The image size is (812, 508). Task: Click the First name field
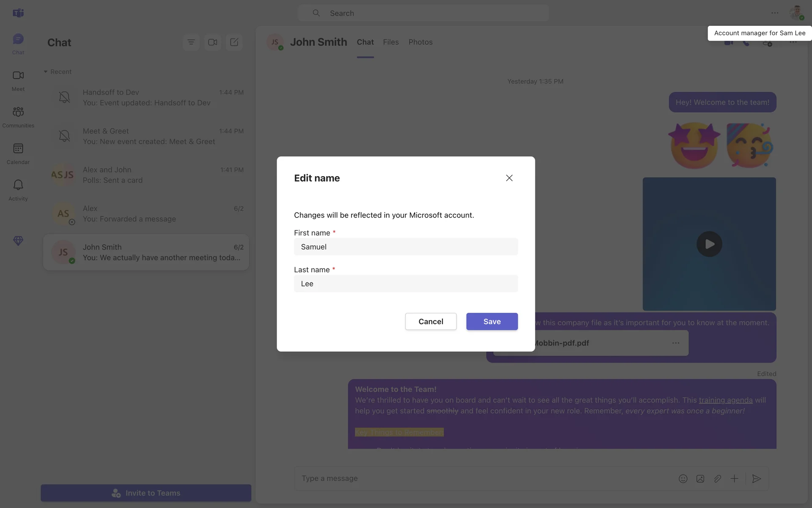pos(405,247)
